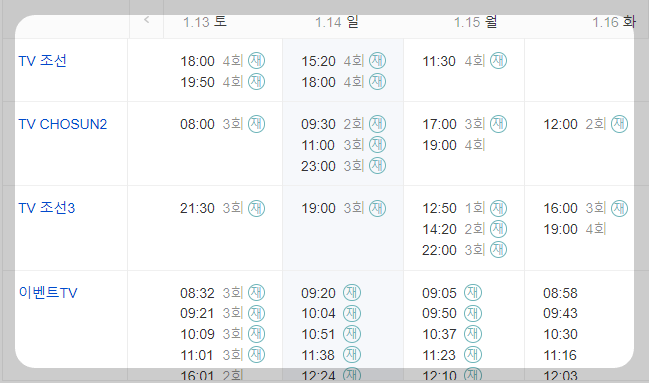649x383 pixels.
Task: Open the TV CHOSUN2 channel link
Action: [62, 124]
